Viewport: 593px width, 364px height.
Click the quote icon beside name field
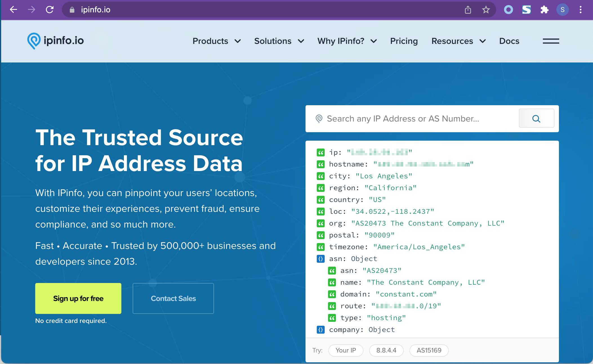coord(332,282)
